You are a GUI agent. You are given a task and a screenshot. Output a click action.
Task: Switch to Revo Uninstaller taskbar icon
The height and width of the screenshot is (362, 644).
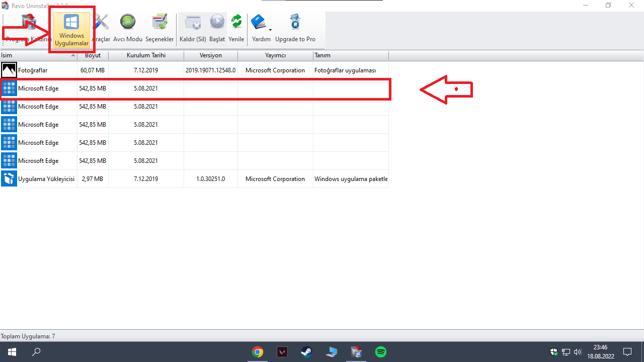pos(356,352)
